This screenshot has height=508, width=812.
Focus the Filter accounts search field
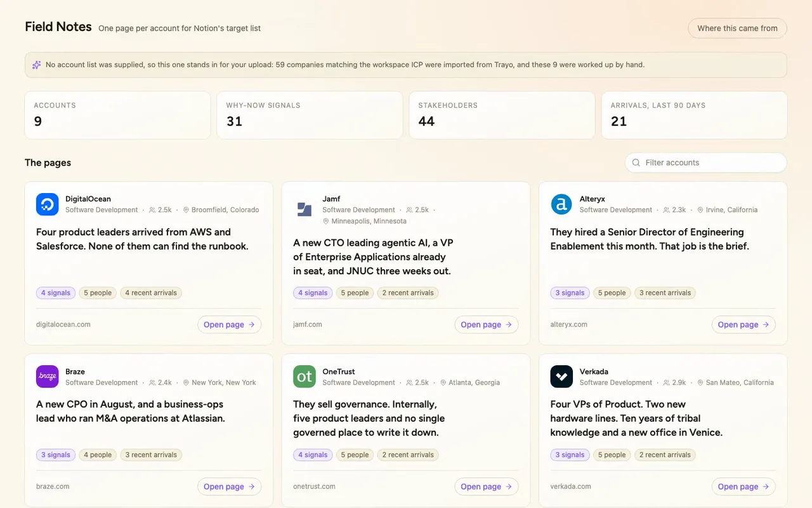coord(706,163)
